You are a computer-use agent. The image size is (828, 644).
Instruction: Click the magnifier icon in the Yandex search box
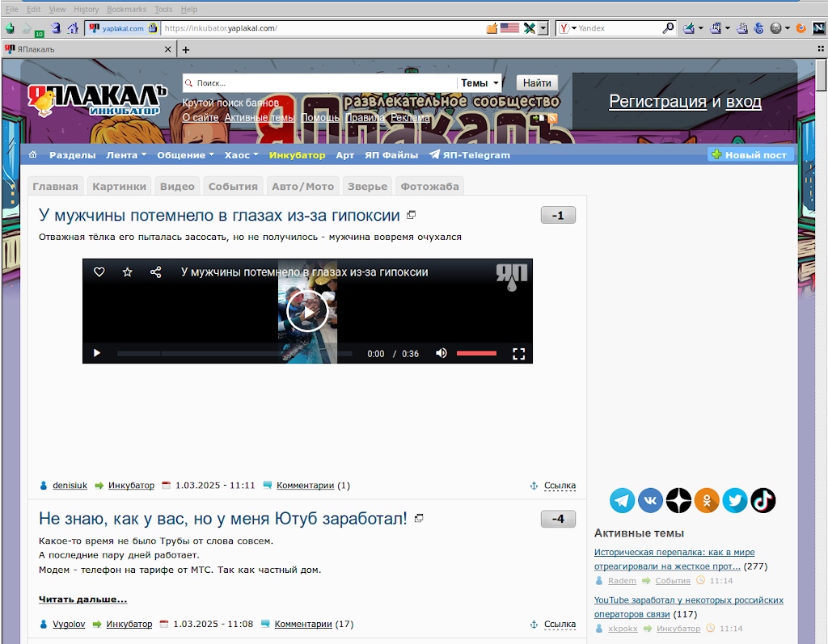click(x=668, y=28)
